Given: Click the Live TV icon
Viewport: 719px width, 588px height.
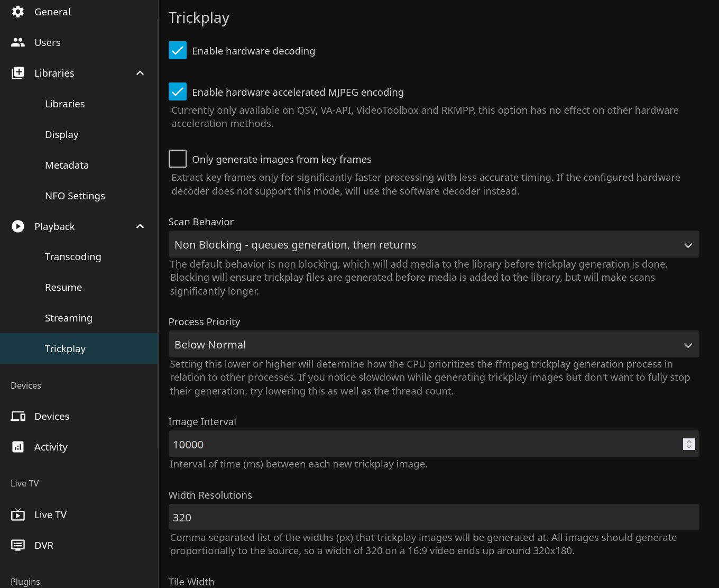Looking at the screenshot, I should tap(18, 514).
